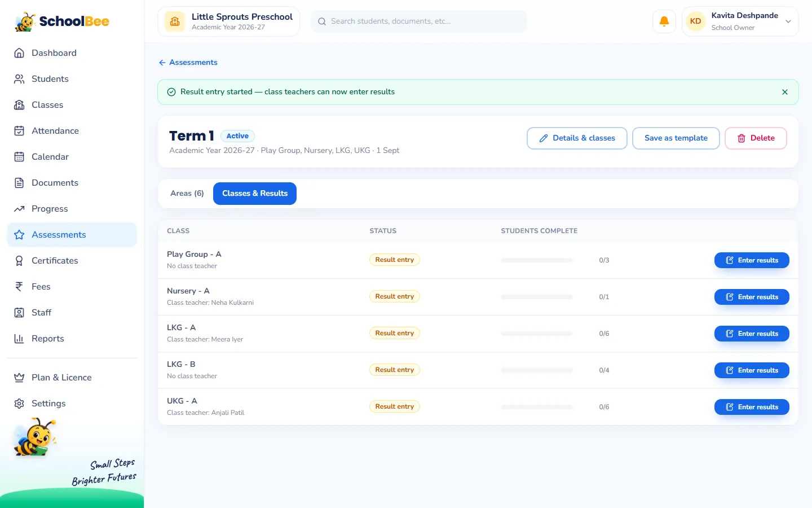
Task: Click the search students input field
Action: [x=419, y=21]
